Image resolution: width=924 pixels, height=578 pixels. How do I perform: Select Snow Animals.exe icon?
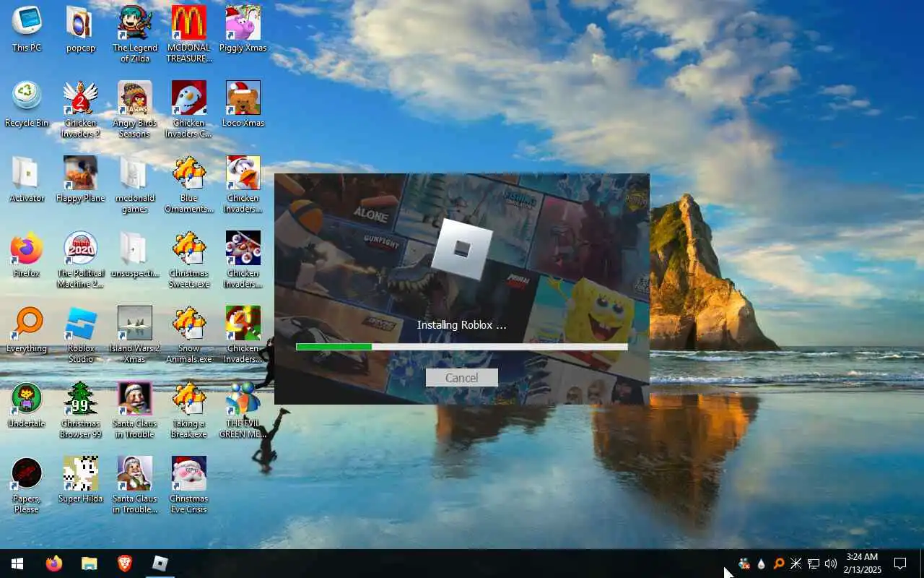(189, 335)
